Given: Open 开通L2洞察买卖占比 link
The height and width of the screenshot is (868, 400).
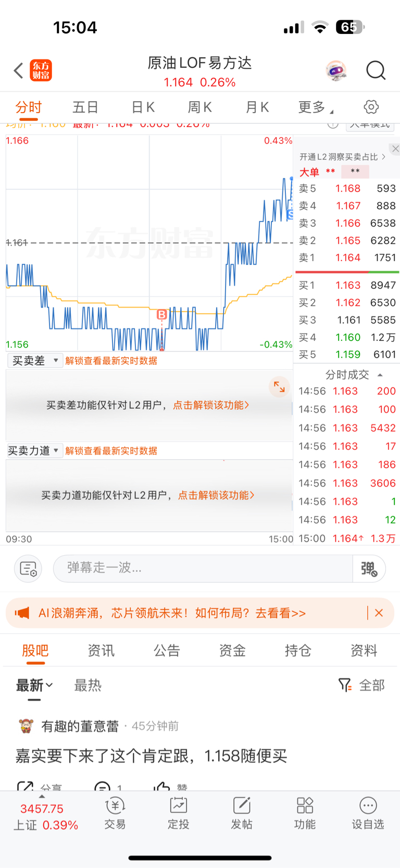Looking at the screenshot, I should pyautogui.click(x=342, y=157).
